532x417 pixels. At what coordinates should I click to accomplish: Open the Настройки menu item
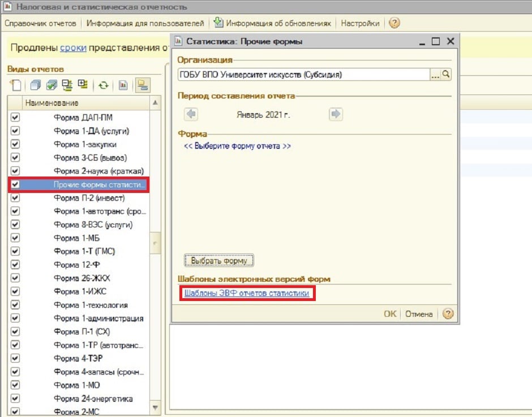pos(360,23)
